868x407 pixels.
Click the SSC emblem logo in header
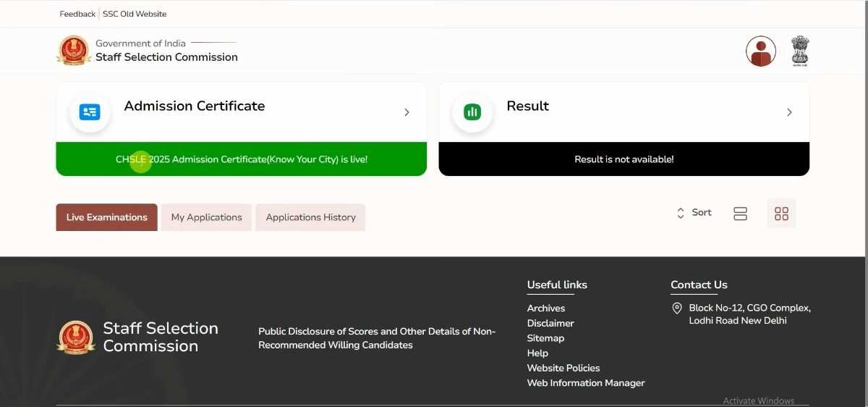pos(74,51)
